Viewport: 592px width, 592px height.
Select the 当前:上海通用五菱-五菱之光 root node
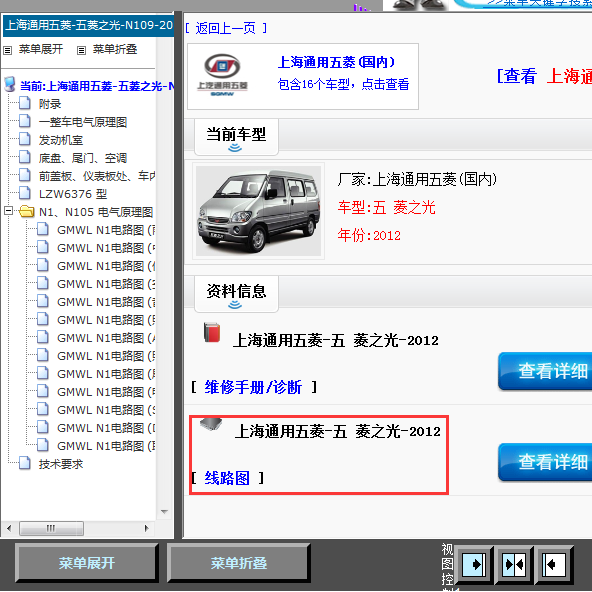[97, 86]
